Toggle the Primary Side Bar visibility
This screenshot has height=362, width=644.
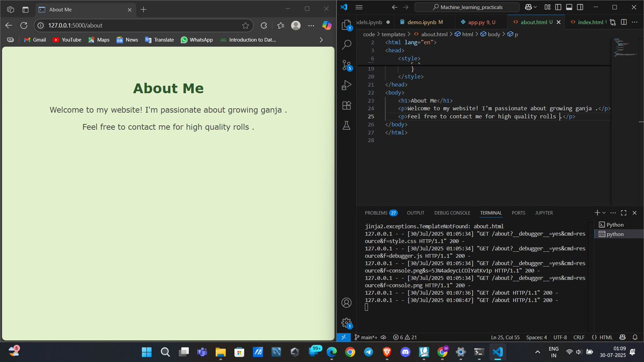pos(558,8)
